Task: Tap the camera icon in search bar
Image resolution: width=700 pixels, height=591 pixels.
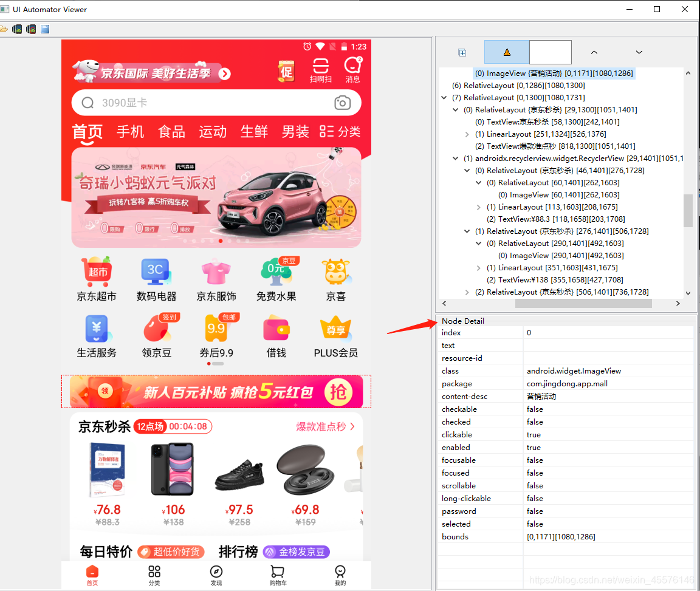Action: pos(343,103)
